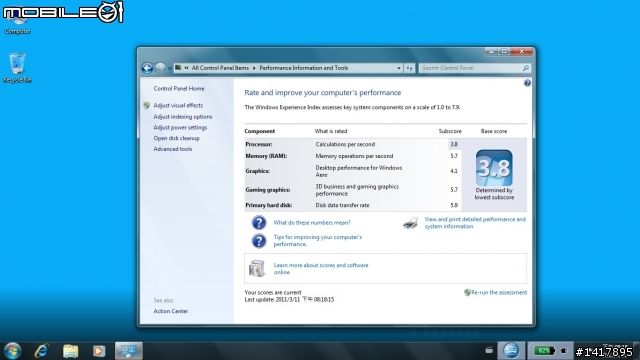Viewport: 640px width, 360px height.
Task: Select Performance Information and Tools breadcrumb
Action: pos(304,68)
